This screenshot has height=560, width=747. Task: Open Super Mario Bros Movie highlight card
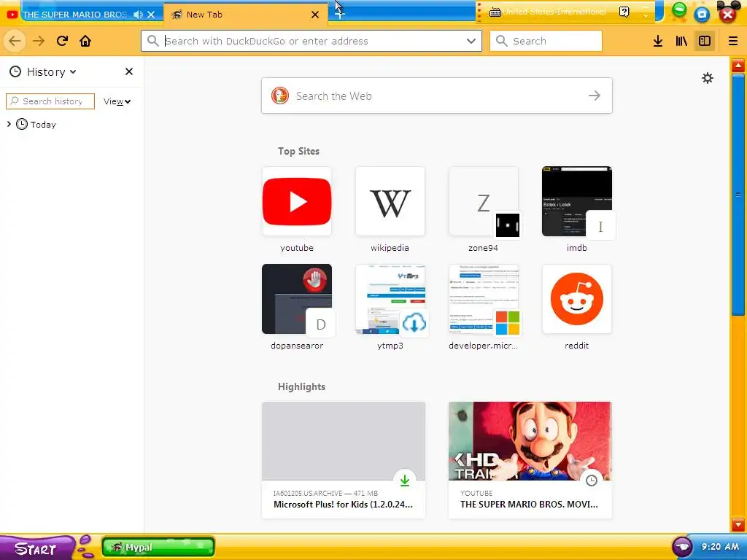pyautogui.click(x=530, y=460)
